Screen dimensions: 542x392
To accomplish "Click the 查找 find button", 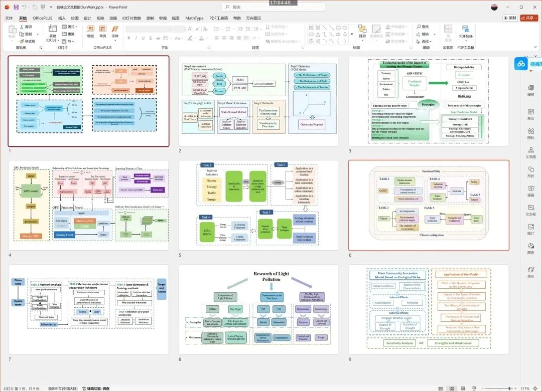I will point(423,27).
